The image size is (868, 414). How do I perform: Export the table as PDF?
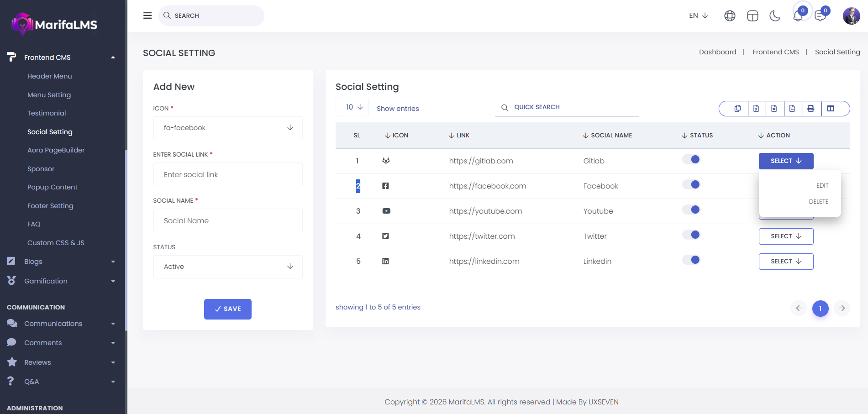click(x=792, y=109)
